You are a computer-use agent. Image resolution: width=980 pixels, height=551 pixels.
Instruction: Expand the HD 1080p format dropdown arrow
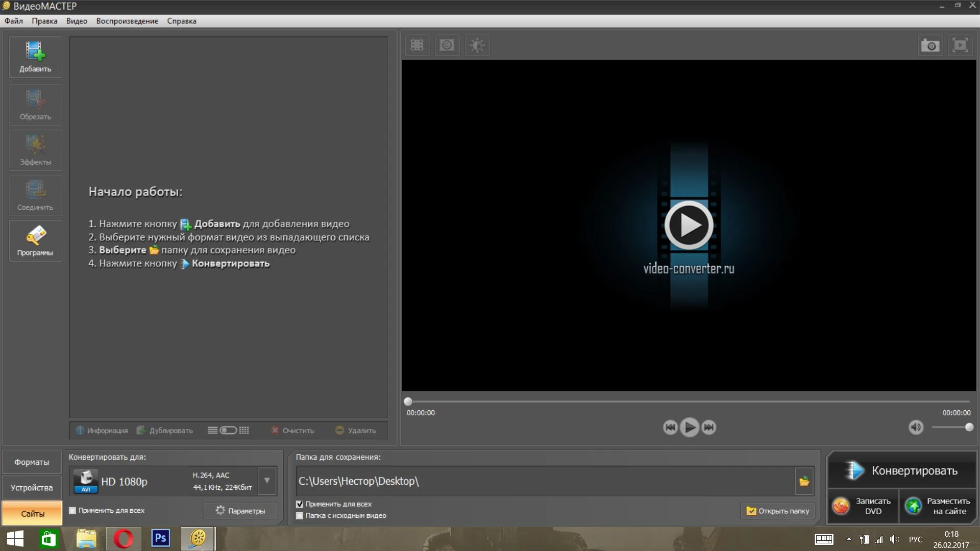pyautogui.click(x=266, y=481)
